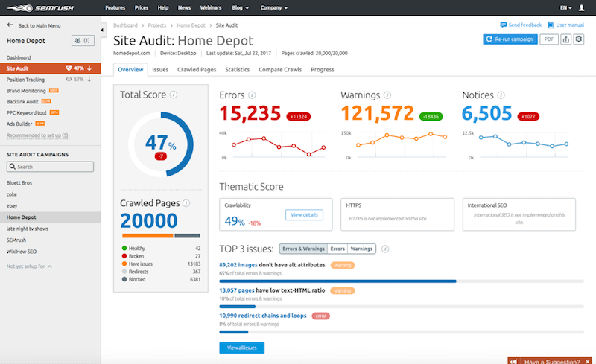
Task: Expand the Company menu dropdown
Action: 274,7
